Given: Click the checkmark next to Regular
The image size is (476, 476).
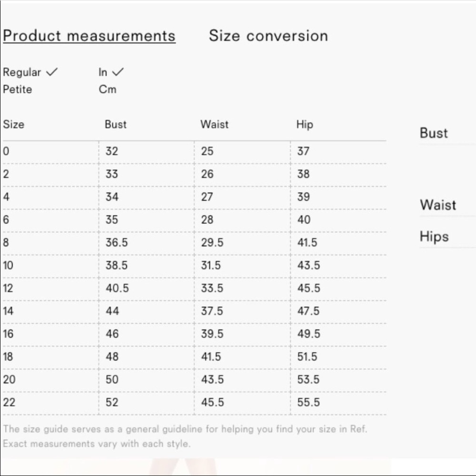Looking at the screenshot, I should [51, 72].
